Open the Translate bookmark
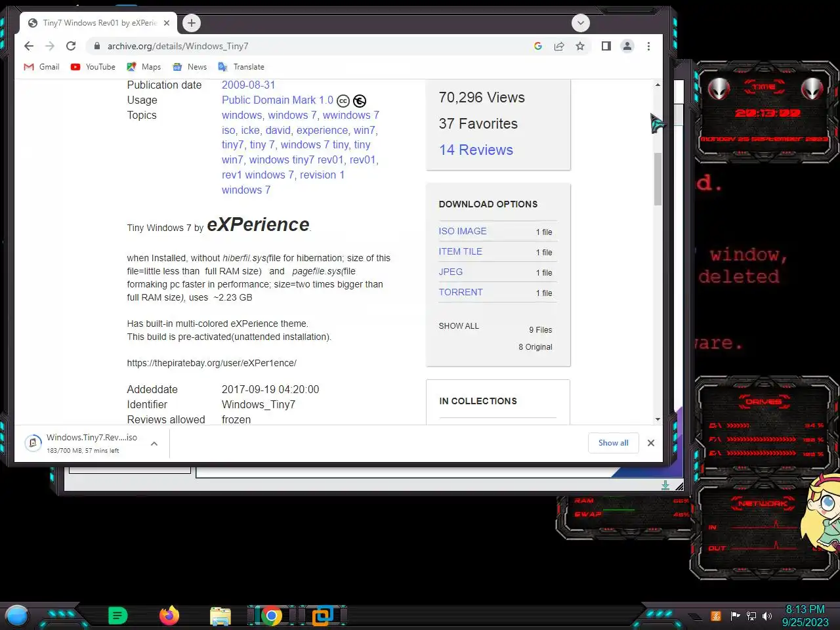This screenshot has width=840, height=630. coord(241,67)
